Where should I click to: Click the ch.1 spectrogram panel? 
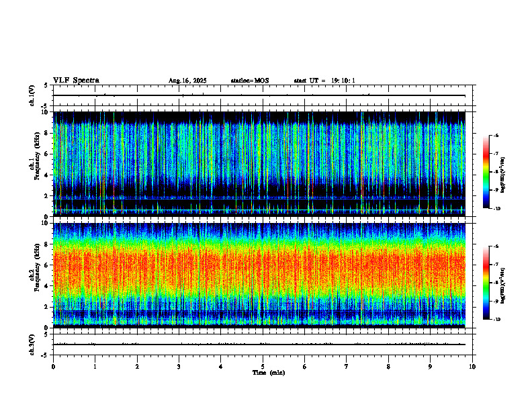(x=259, y=164)
